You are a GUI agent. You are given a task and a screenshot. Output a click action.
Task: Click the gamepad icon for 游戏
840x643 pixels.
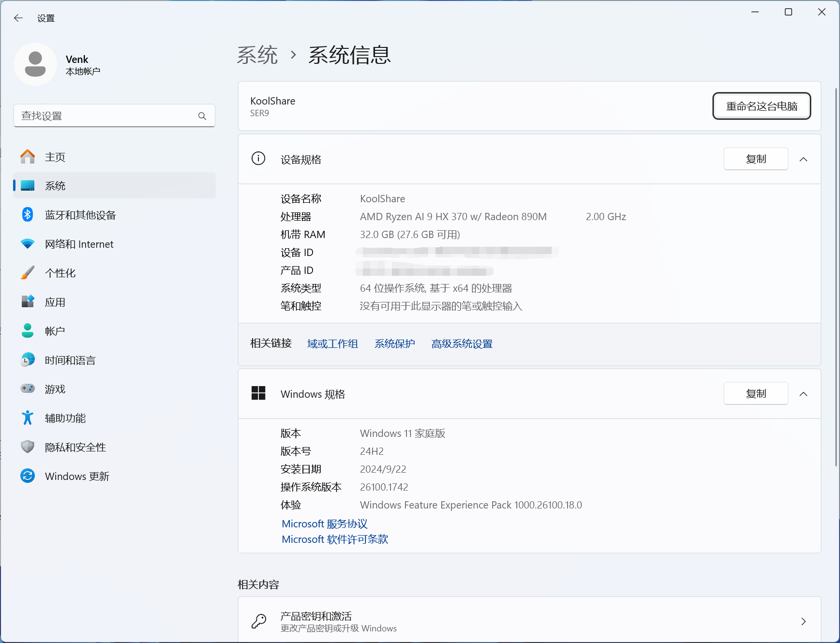(x=28, y=389)
